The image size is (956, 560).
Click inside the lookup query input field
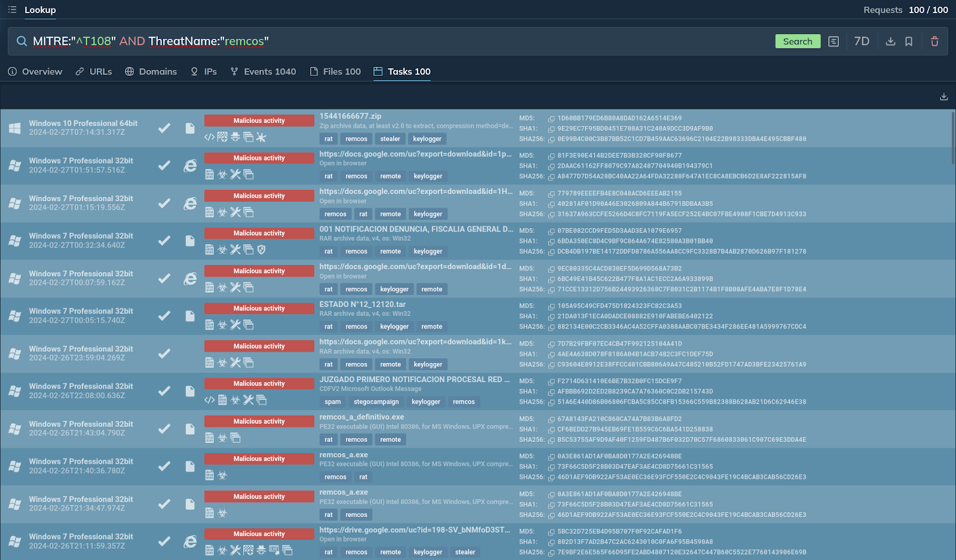418,41
